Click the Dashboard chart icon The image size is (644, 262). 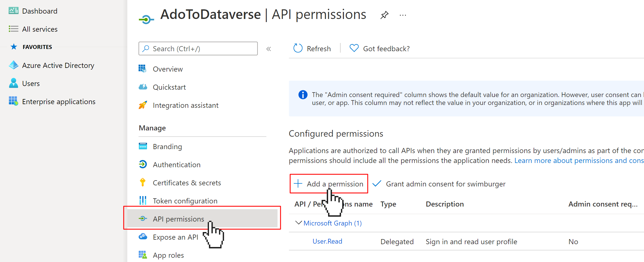(x=13, y=11)
